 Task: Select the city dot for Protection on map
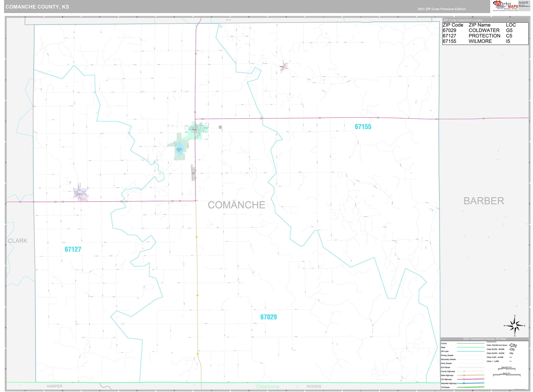79,193
